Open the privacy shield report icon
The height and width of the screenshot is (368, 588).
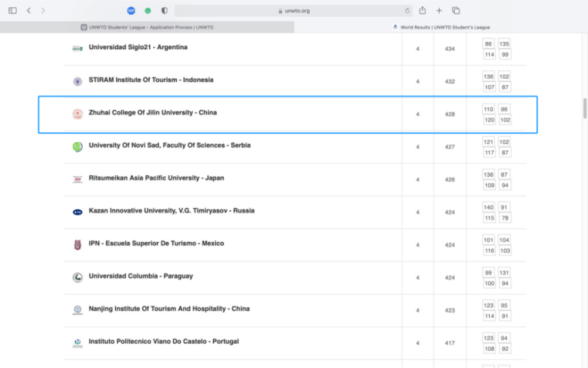click(164, 11)
